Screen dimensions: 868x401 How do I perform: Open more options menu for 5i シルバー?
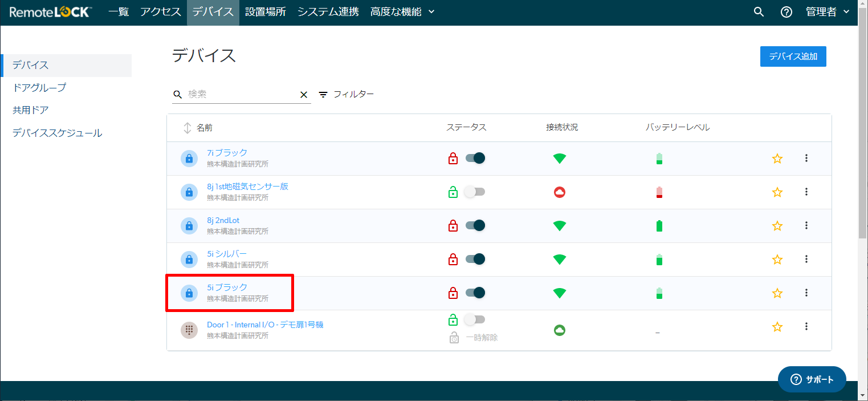(x=806, y=259)
